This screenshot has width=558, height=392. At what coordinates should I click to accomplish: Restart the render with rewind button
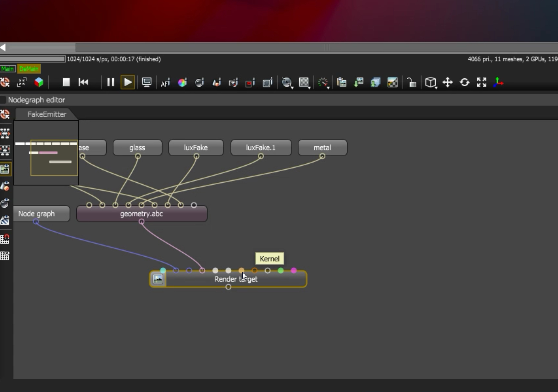coord(83,82)
